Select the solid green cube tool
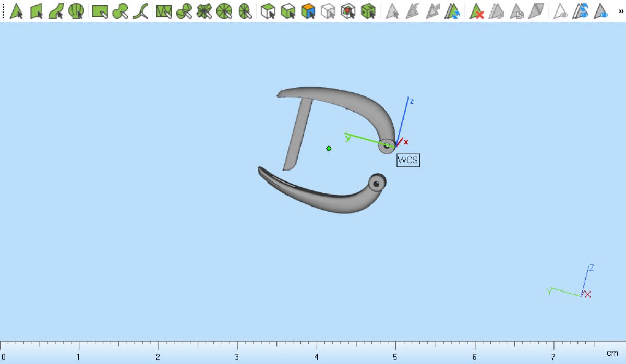 click(x=368, y=11)
